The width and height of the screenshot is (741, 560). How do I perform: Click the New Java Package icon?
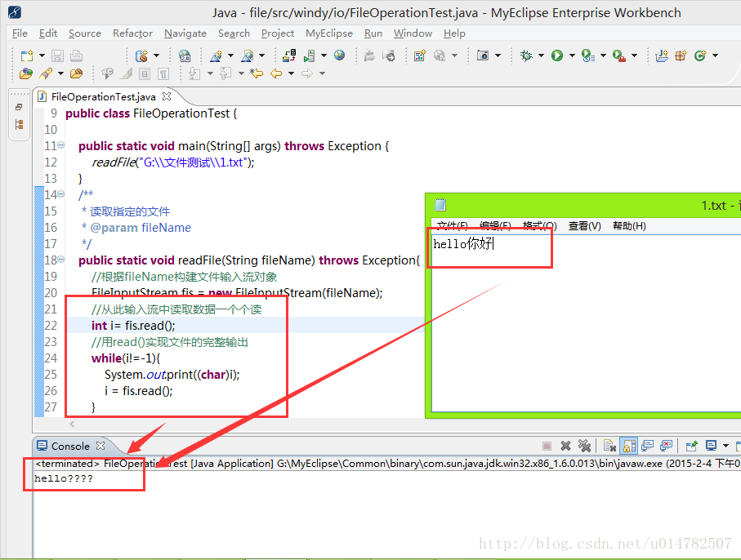point(681,56)
